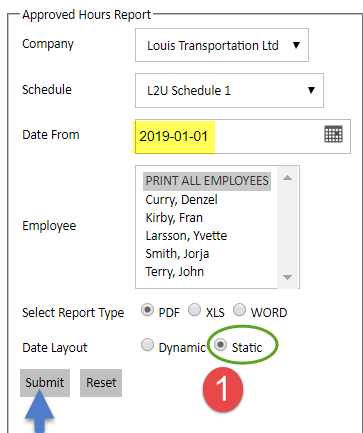Click the employee list scroll up arrow
363x433 pixels.
click(287, 178)
